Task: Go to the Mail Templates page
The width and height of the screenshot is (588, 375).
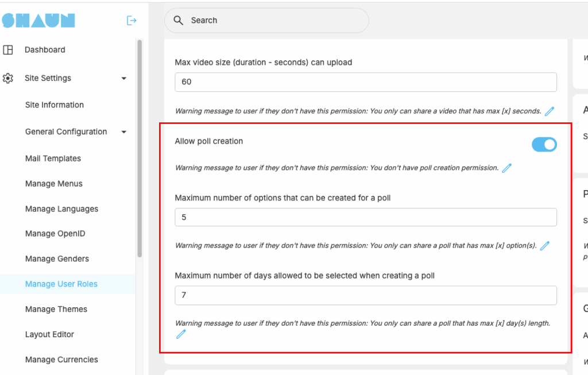Action: point(53,158)
